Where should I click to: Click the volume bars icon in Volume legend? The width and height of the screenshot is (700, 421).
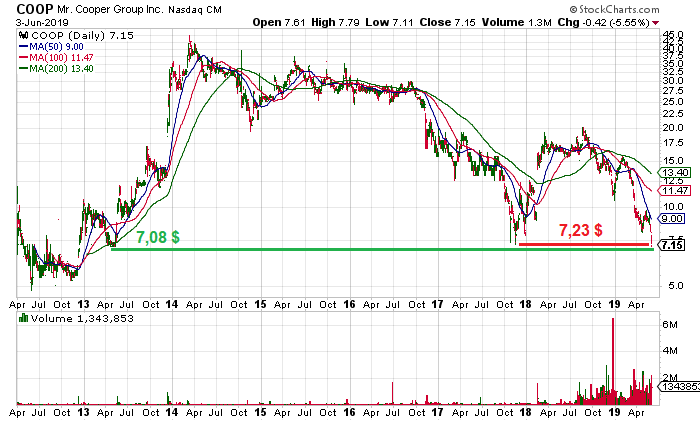pos(23,318)
